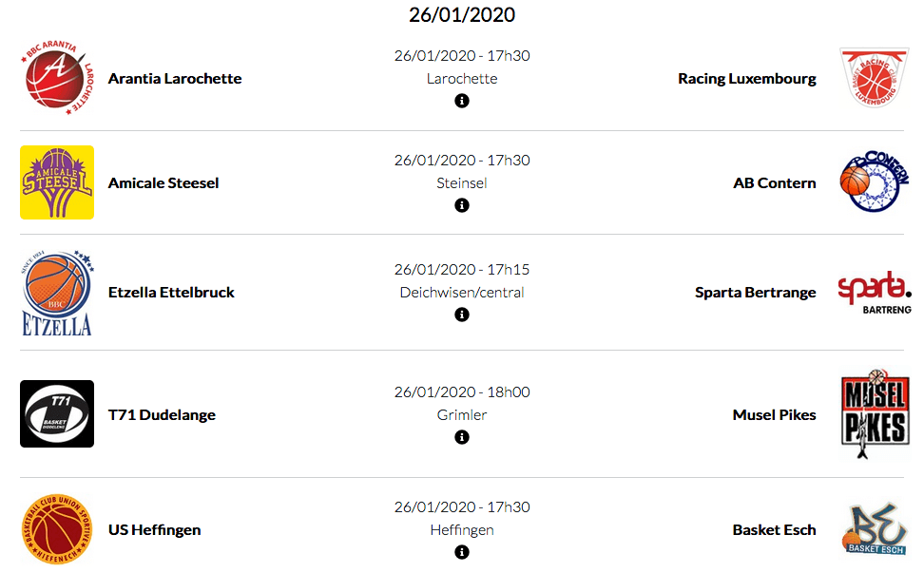Show info for the Larochette match
This screenshot has width=924, height=573.
click(462, 101)
